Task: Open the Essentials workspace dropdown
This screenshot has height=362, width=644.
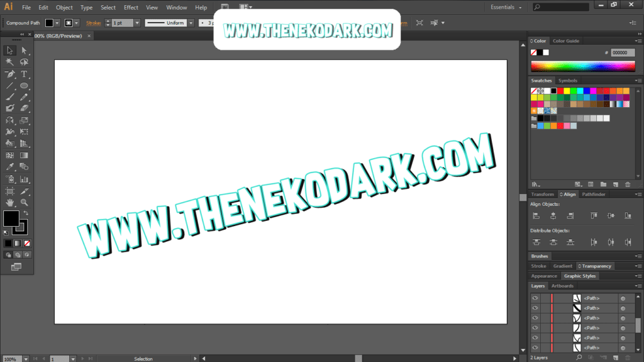Action: [x=506, y=8]
